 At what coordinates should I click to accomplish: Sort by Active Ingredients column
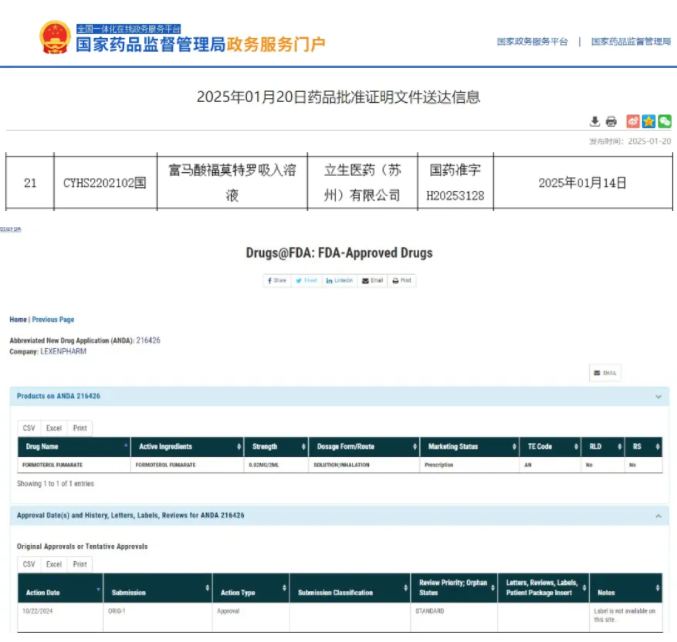[187, 447]
